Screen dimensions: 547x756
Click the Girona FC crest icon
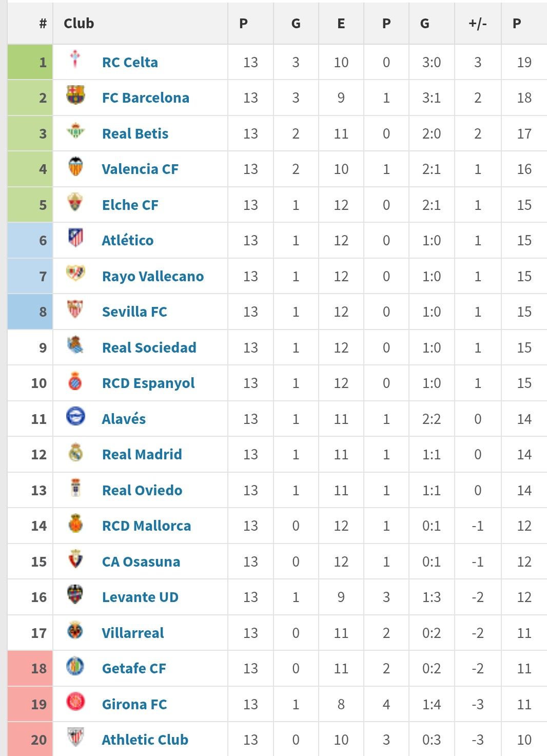(75, 702)
